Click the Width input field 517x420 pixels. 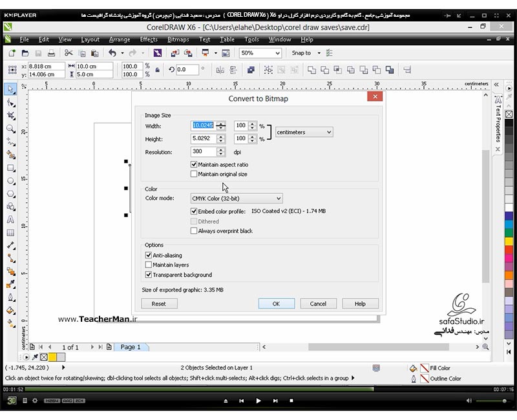[204, 125]
